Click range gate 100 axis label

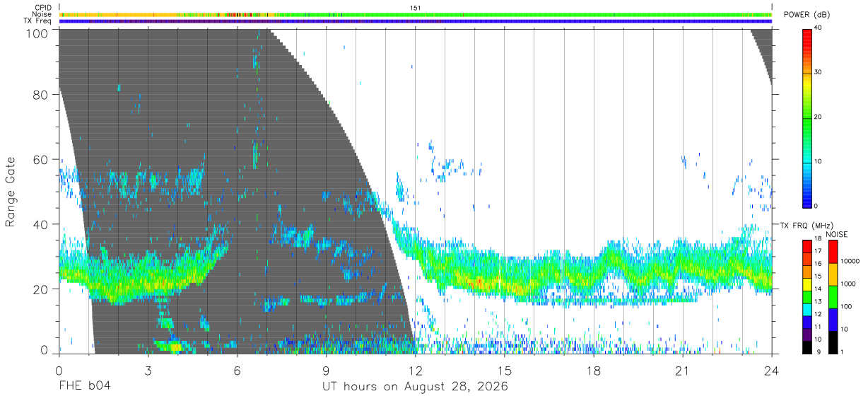pyautogui.click(x=38, y=33)
